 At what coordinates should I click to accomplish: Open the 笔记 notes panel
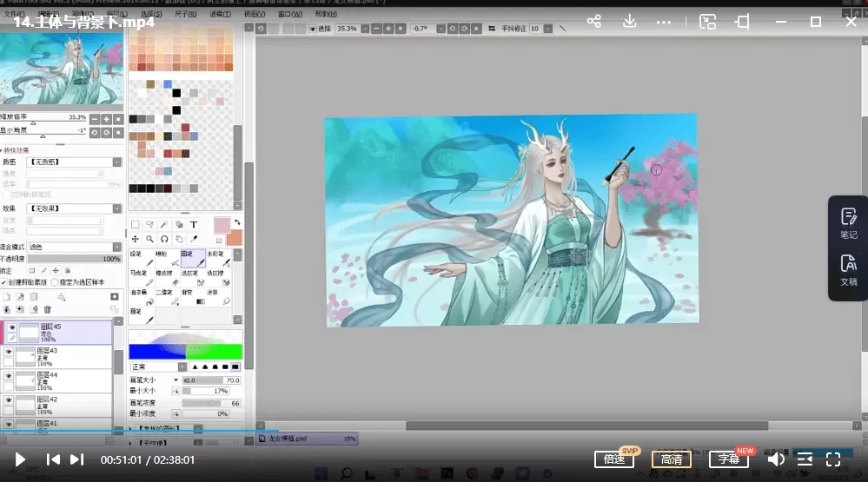click(x=848, y=222)
